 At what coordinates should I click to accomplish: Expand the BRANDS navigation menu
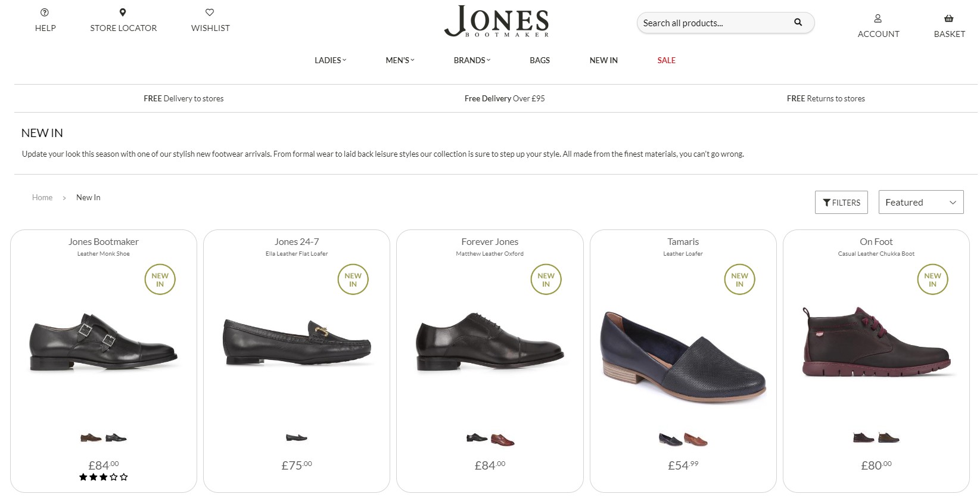tap(471, 60)
